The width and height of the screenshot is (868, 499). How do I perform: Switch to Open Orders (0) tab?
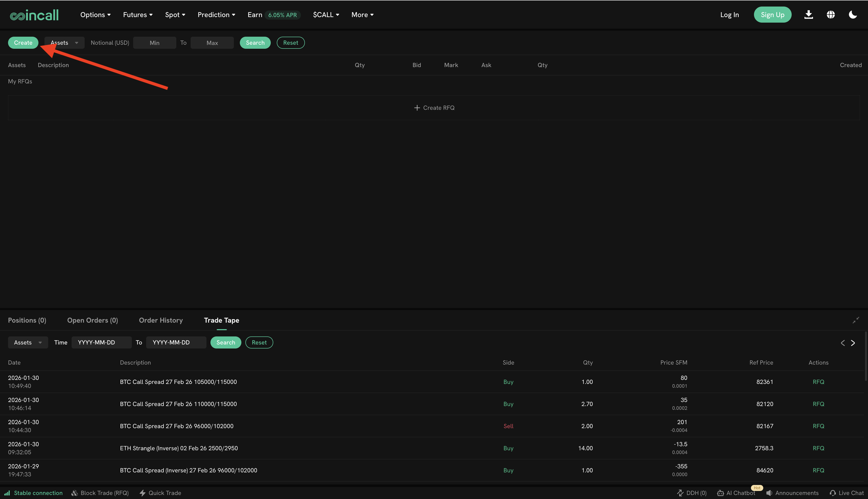(92, 320)
